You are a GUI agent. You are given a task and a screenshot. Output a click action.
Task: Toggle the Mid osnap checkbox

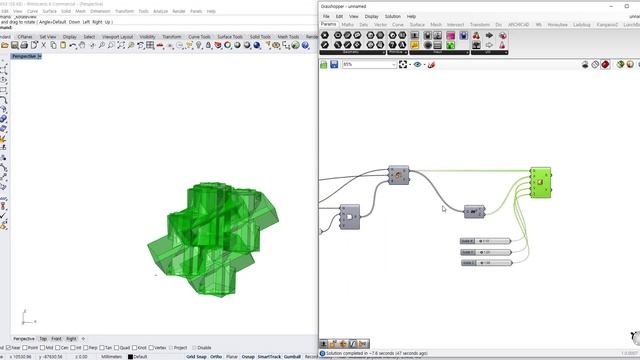[42, 348]
